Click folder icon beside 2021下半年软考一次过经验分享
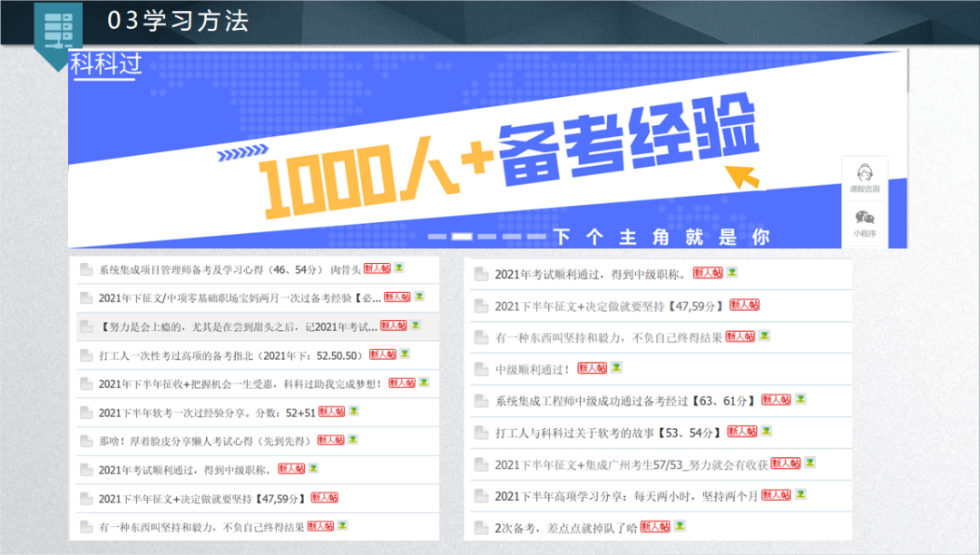Viewport: 980px width, 555px height. pos(86,413)
